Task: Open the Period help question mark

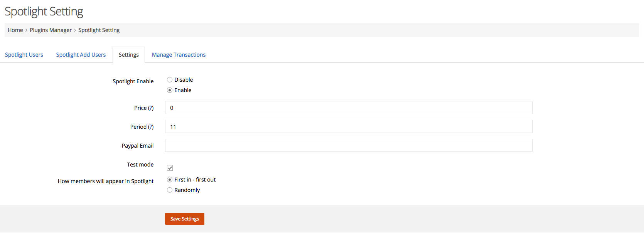Action: [151, 127]
